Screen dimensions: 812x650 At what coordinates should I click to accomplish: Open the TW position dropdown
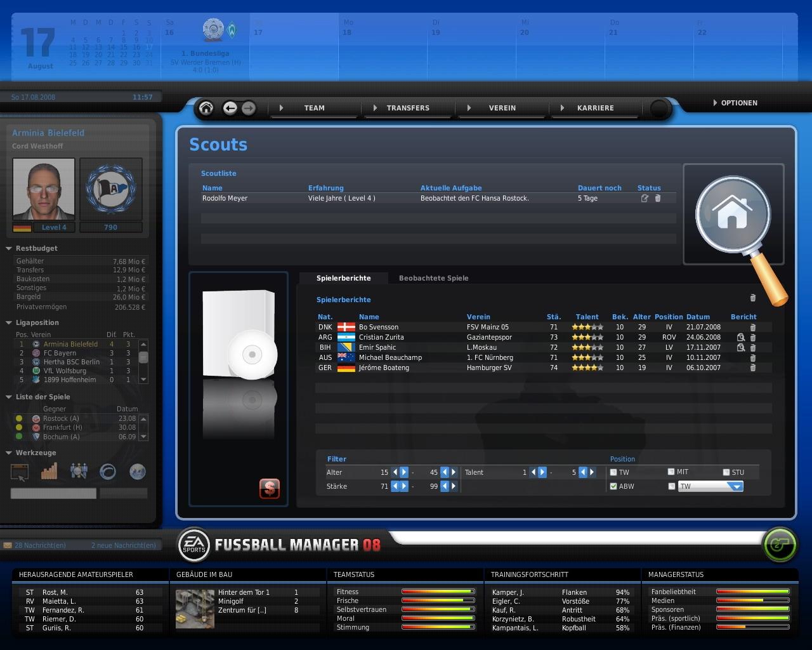pyautogui.click(x=710, y=486)
